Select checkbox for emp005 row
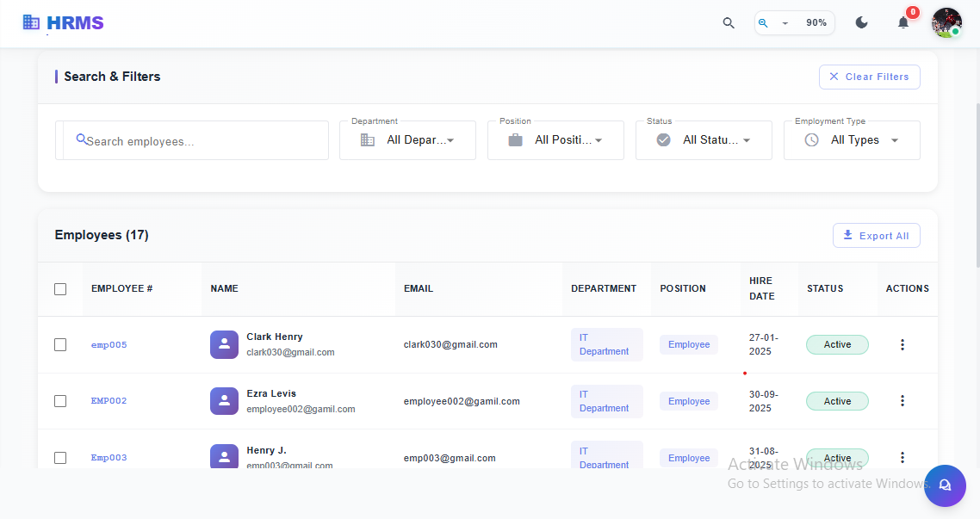The width and height of the screenshot is (980, 519). coord(60,344)
